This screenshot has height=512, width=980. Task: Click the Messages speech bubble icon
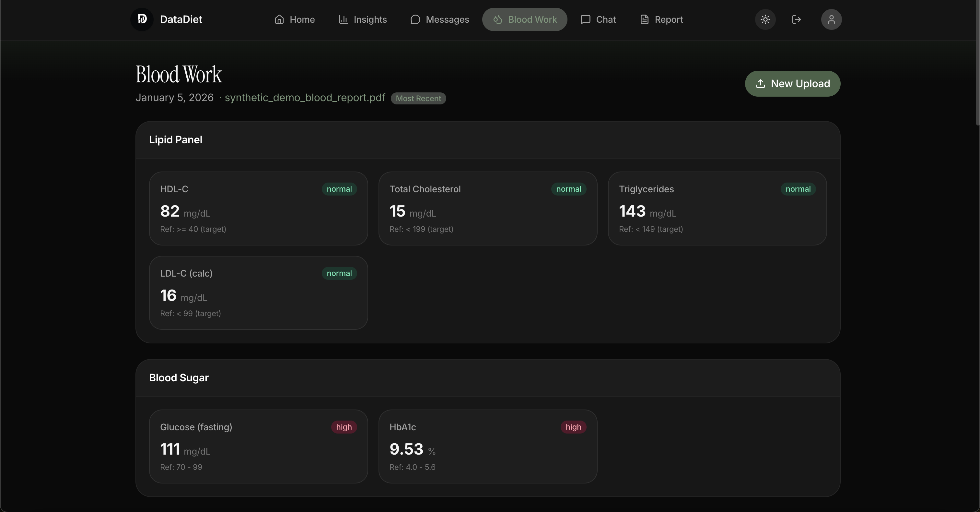[x=415, y=19]
